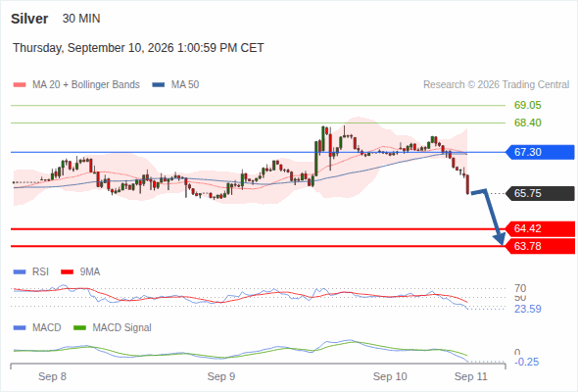Screen dimensions: 578x392
Task: Click the blue 67.30 pivot price tag
Action: 540,152
